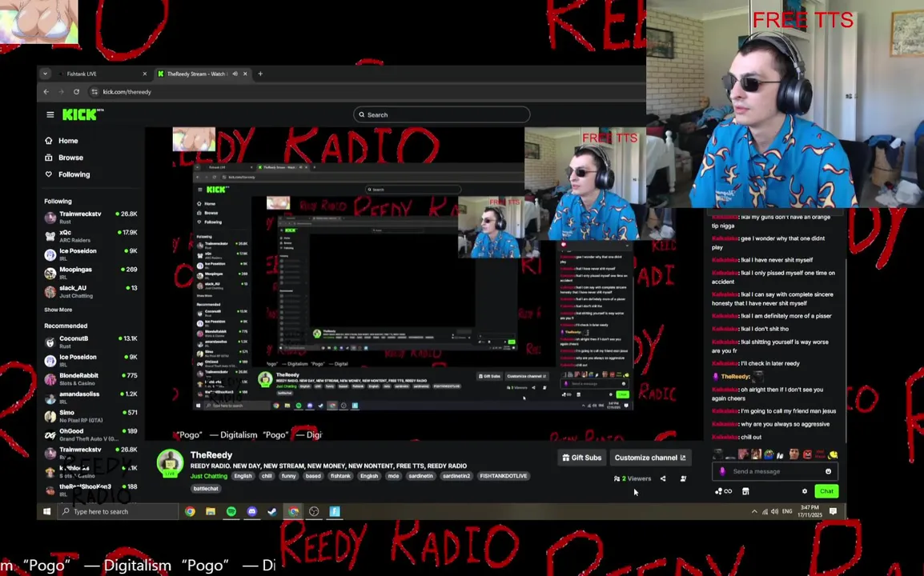This screenshot has height=576, width=924.
Task: Go to Home in Kick sidebar
Action: (x=62, y=141)
